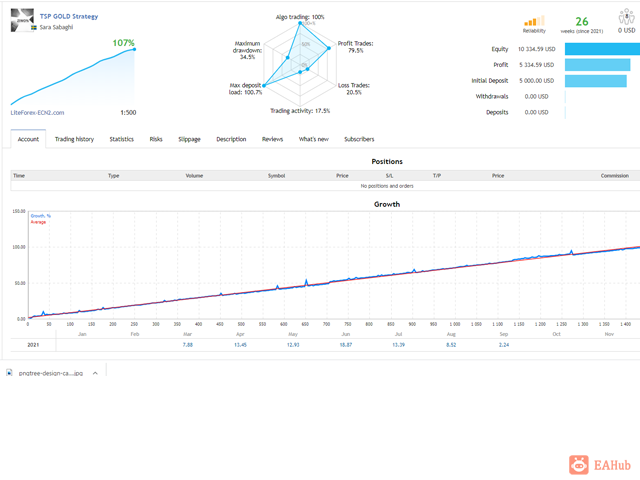The height and width of the screenshot is (480, 640).
Task: Open the Trading history tab
Action: pos(74,139)
